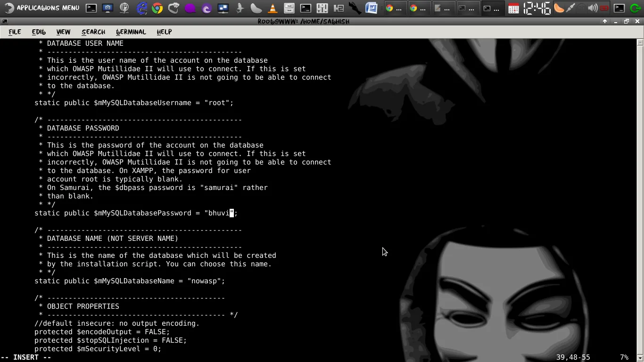
Task: Open the View menu
Action: coord(63,32)
